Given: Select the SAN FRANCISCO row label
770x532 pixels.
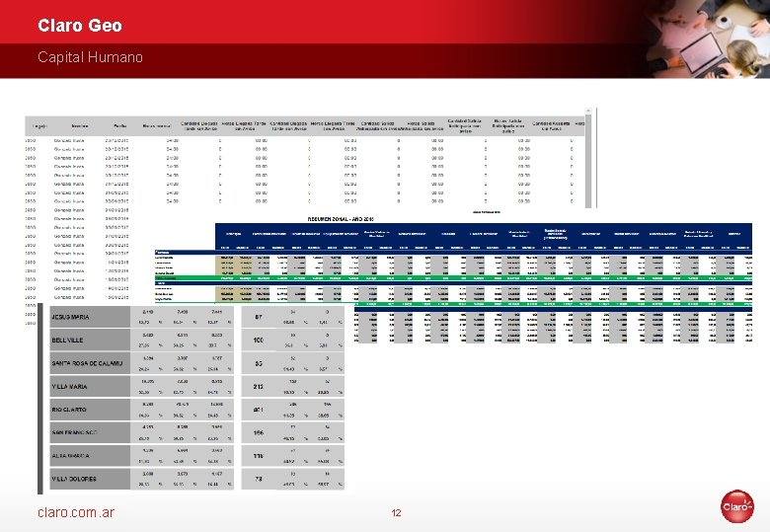Looking at the screenshot, I should coord(90,432).
